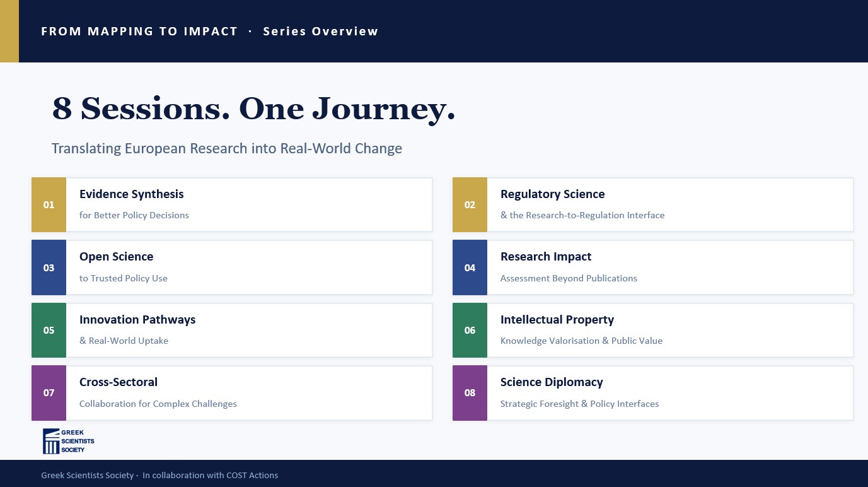Pick the 05 session number badge
Screen dimensions: 868x487
tap(49, 330)
